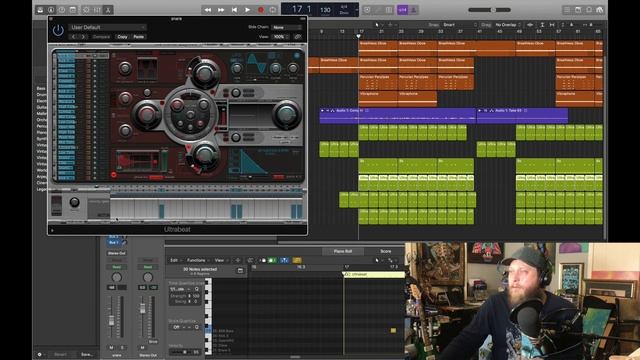
Task: Open the Loop Browser
Action: pos(589,10)
